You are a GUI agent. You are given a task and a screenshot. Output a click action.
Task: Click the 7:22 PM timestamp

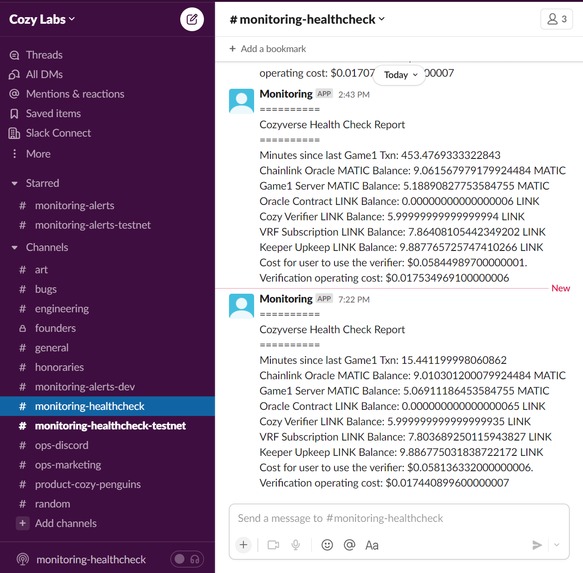[354, 300]
